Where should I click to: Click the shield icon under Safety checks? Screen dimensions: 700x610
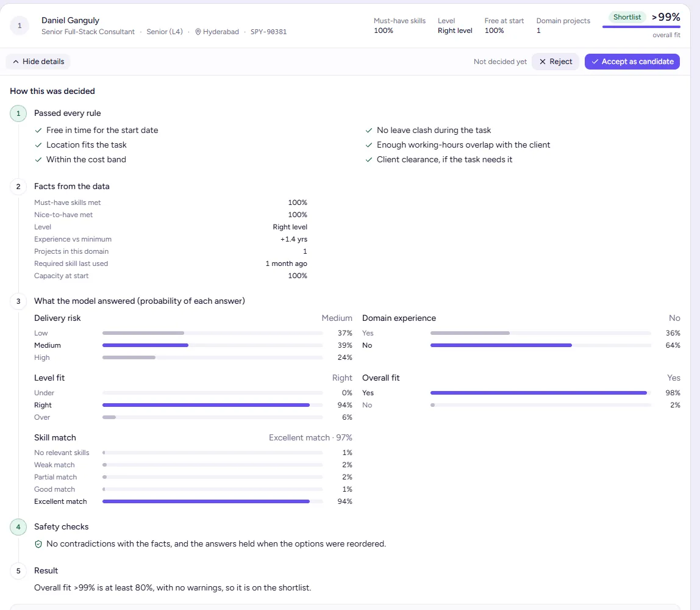(x=38, y=544)
